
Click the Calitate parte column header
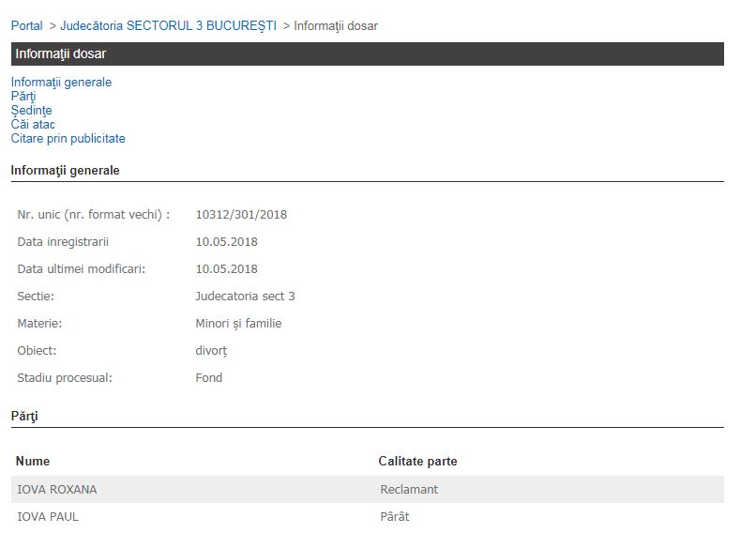pos(417,462)
